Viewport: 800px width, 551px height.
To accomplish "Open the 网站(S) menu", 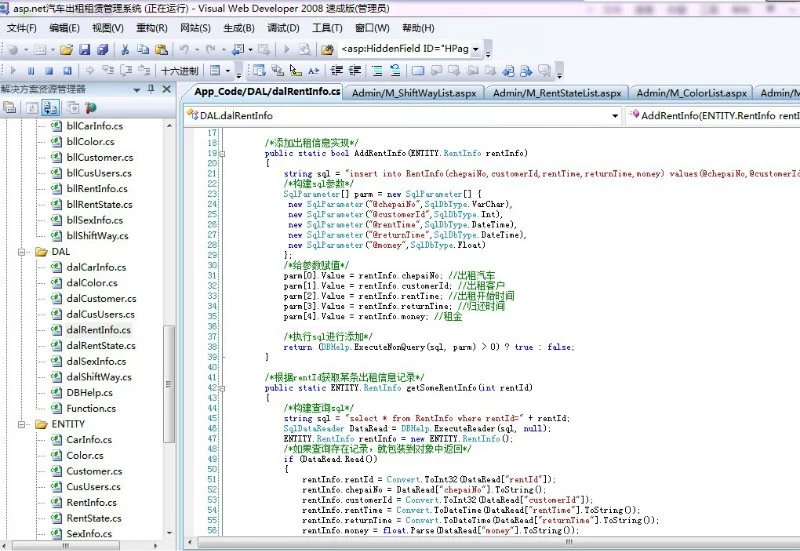I will coord(195,28).
